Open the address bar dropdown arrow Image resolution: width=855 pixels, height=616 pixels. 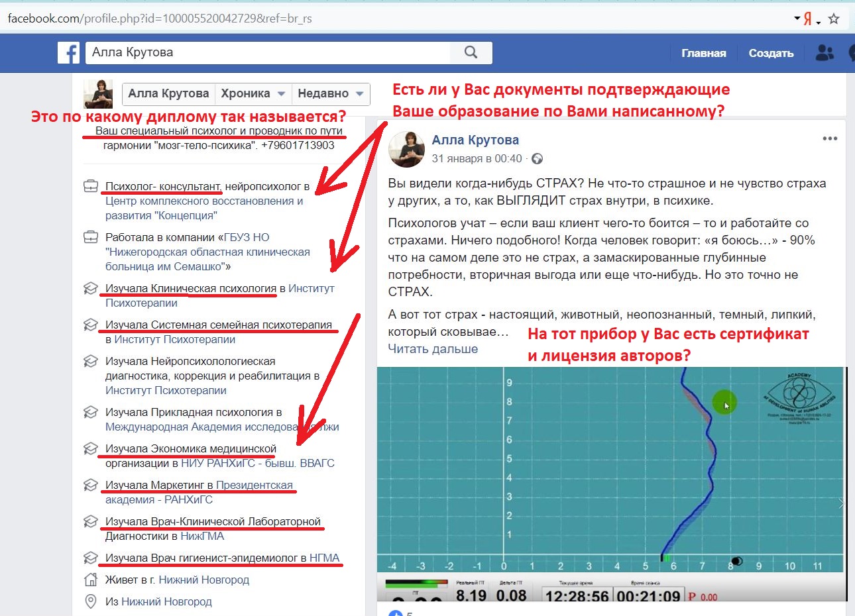[x=797, y=19]
